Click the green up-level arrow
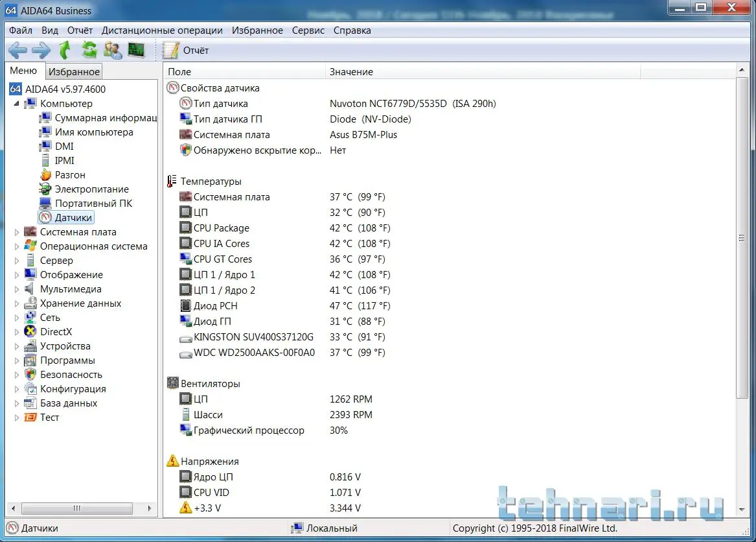Image resolution: width=756 pixels, height=542 pixels. point(65,50)
